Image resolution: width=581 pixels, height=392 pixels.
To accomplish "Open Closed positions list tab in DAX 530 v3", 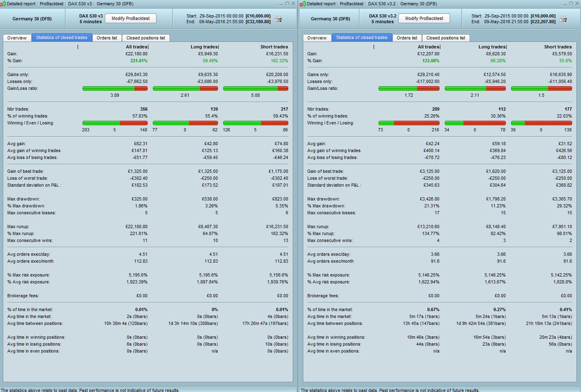I will pos(146,38).
